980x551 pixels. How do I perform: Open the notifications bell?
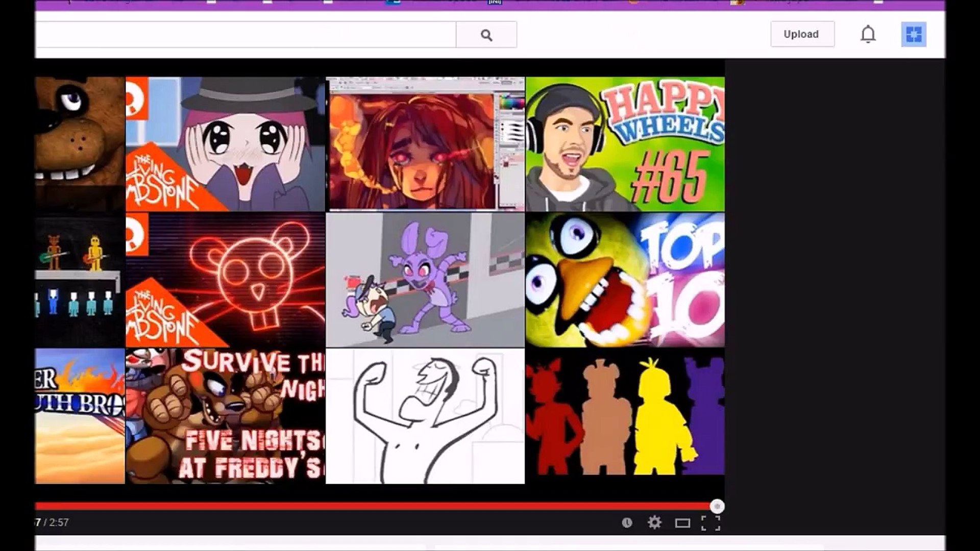[868, 34]
